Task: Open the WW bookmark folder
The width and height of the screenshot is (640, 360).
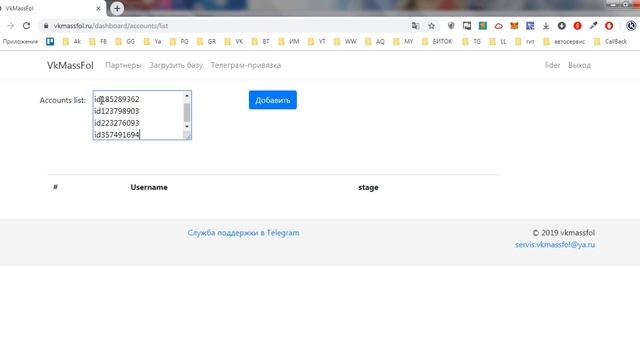Action: 345,41
